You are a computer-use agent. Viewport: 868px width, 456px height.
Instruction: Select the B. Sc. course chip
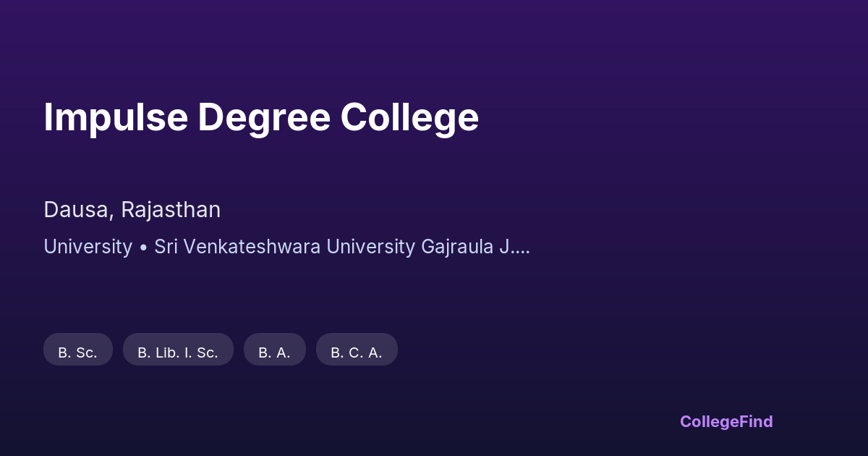(x=77, y=352)
